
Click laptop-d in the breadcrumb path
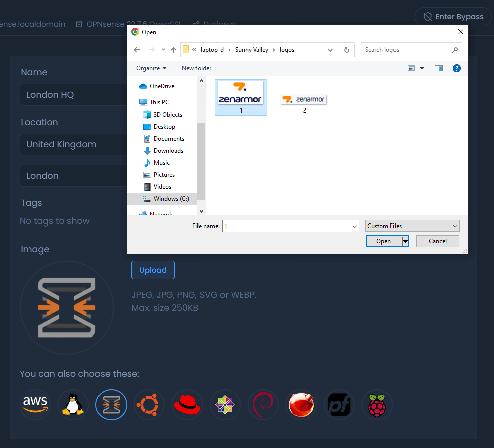pyautogui.click(x=212, y=50)
